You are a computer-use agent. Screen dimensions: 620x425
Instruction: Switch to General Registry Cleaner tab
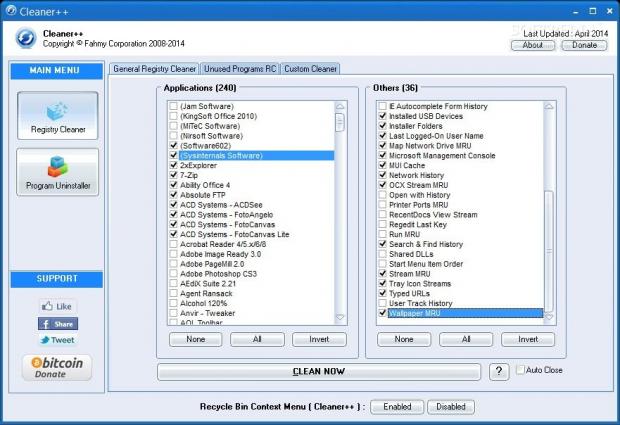click(x=154, y=69)
